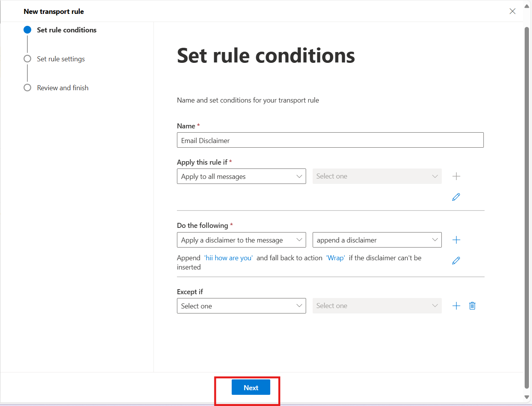Edit the disclaimer text with the pencil icon
The width and height of the screenshot is (532, 406).
pos(456,261)
